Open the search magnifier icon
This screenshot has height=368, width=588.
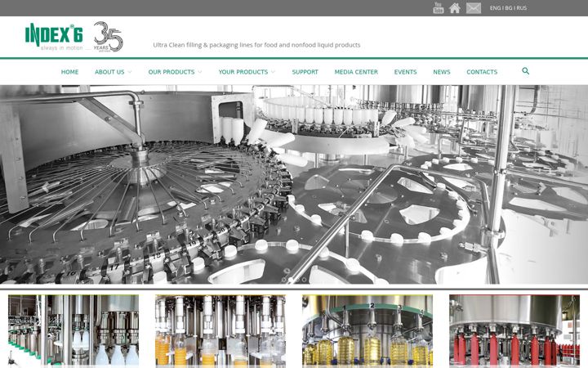point(525,71)
